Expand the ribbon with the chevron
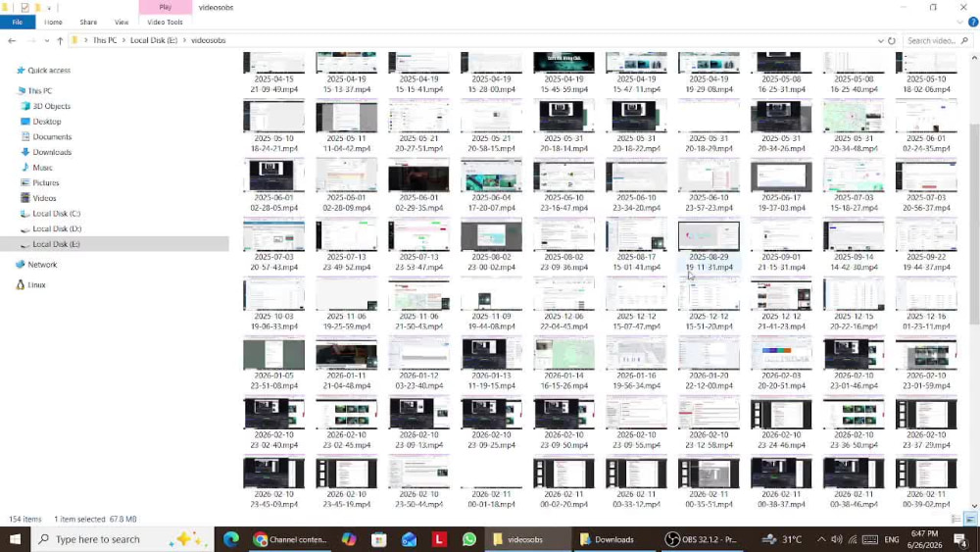The width and height of the screenshot is (980, 552). click(960, 22)
